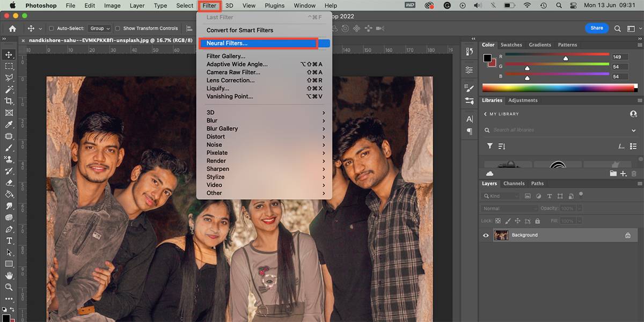The height and width of the screenshot is (322, 644).
Task: Activate the Zoom tool in the toolbar
Action: coord(9,287)
